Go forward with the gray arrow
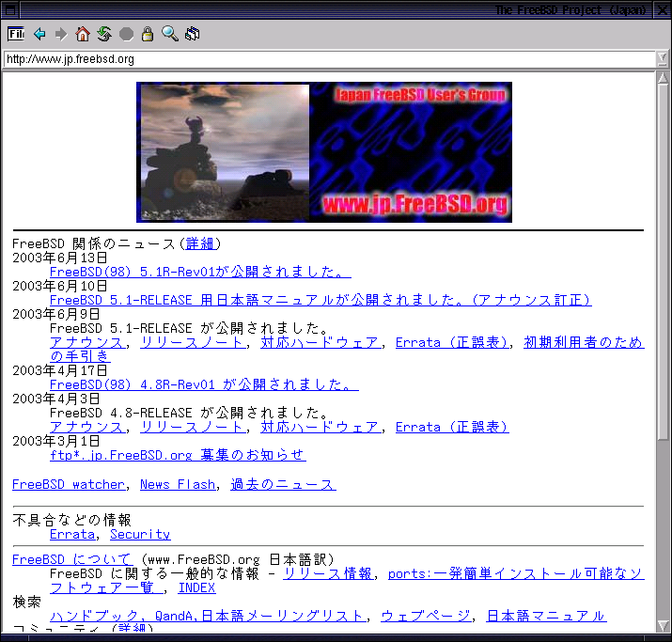Viewport: 672px width, 642px height. tap(61, 34)
